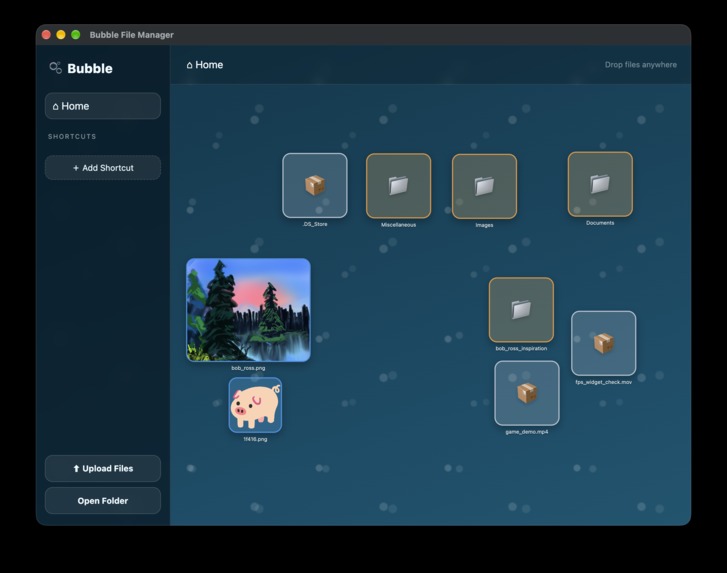The height and width of the screenshot is (573, 727).
Task: Minimize window with the yellow button
Action: [x=61, y=35]
